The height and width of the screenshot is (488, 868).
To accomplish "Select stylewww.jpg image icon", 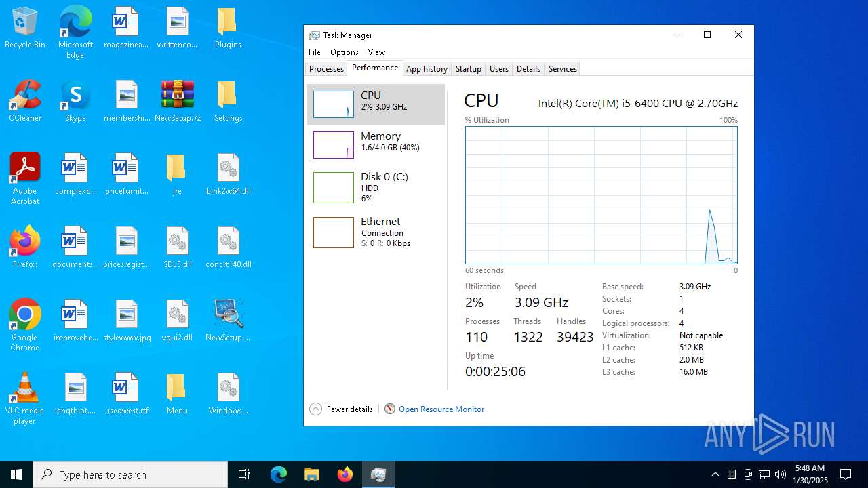I will click(x=127, y=321).
